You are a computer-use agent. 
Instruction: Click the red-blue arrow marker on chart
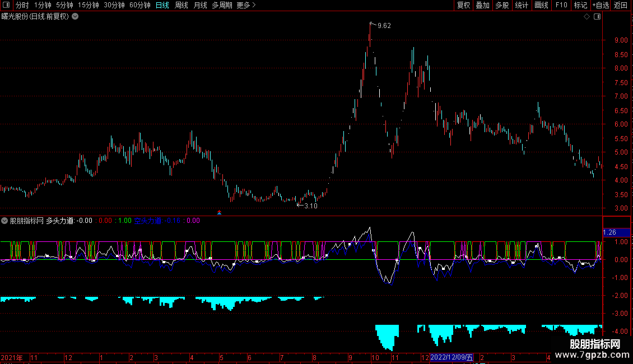coord(219,212)
